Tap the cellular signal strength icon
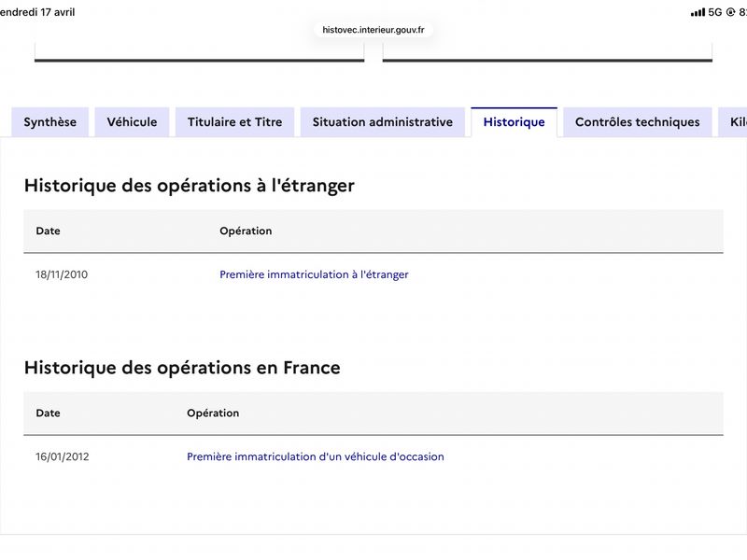The height and width of the screenshot is (560, 747). point(698,12)
